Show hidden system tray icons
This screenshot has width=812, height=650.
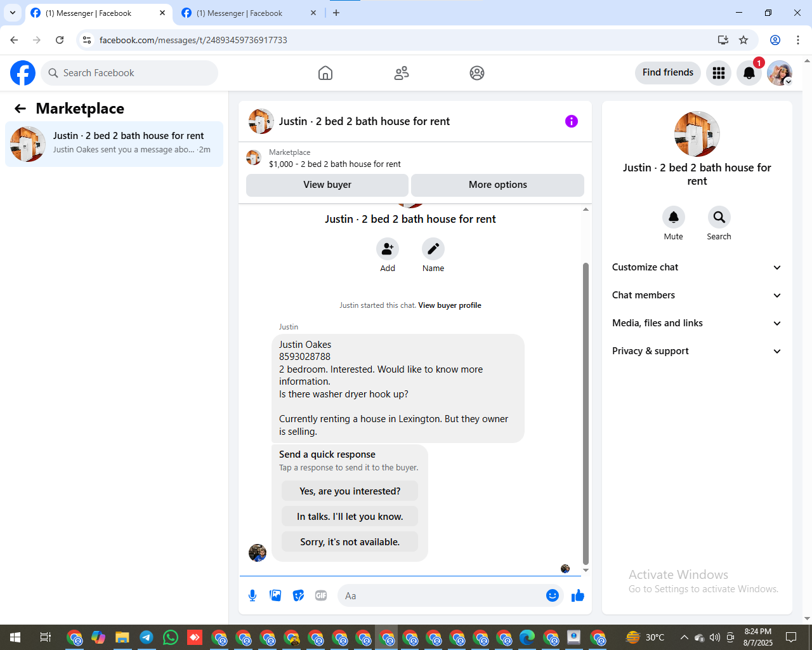tap(684, 637)
